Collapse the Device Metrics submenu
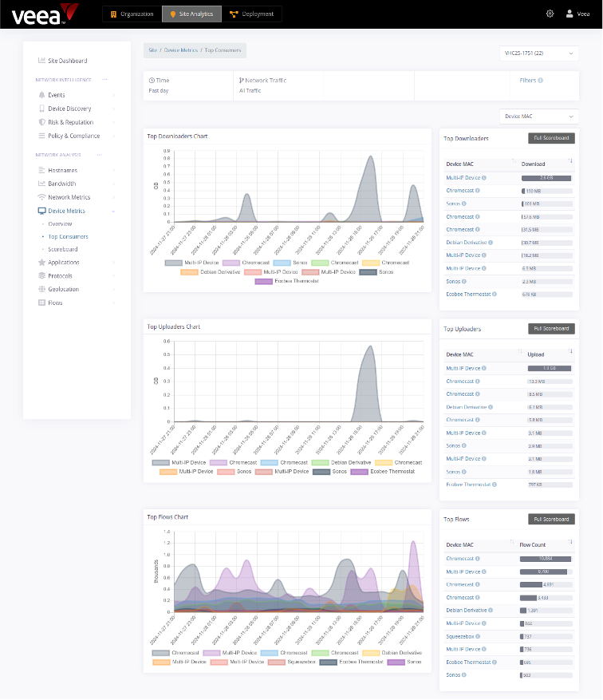The width and height of the screenshot is (603, 700). tap(114, 212)
